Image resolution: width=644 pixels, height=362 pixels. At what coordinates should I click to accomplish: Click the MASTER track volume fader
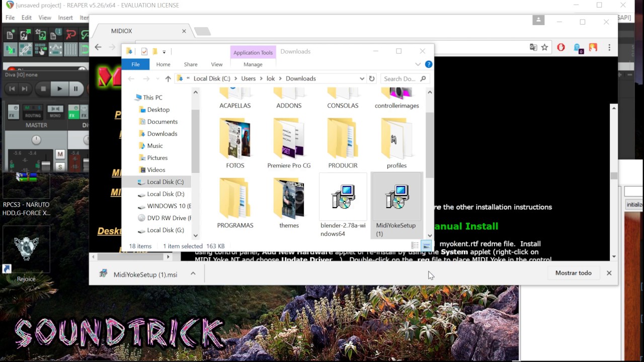[x=46, y=165]
